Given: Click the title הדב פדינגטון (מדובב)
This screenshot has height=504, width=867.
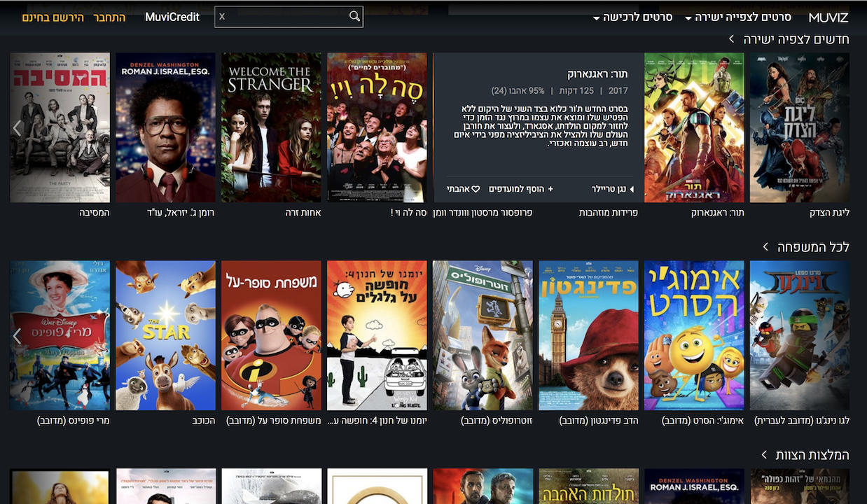Looking at the screenshot, I should pos(599,421).
